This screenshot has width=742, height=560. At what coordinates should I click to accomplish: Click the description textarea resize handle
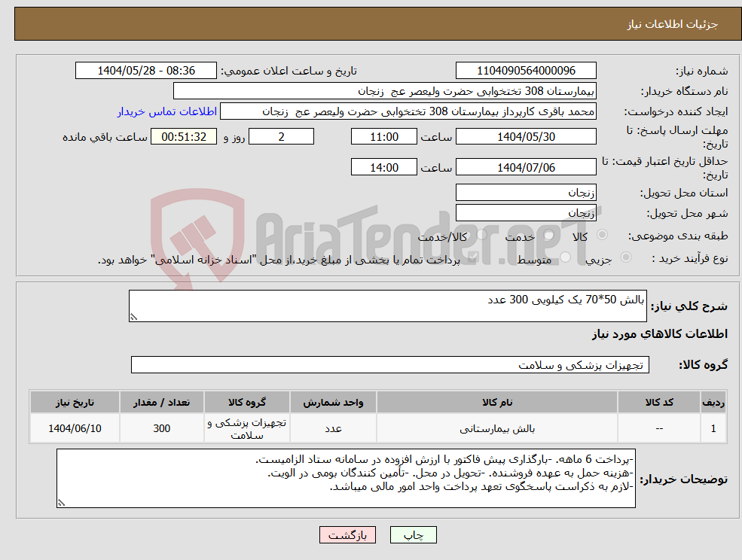pyautogui.click(x=133, y=318)
